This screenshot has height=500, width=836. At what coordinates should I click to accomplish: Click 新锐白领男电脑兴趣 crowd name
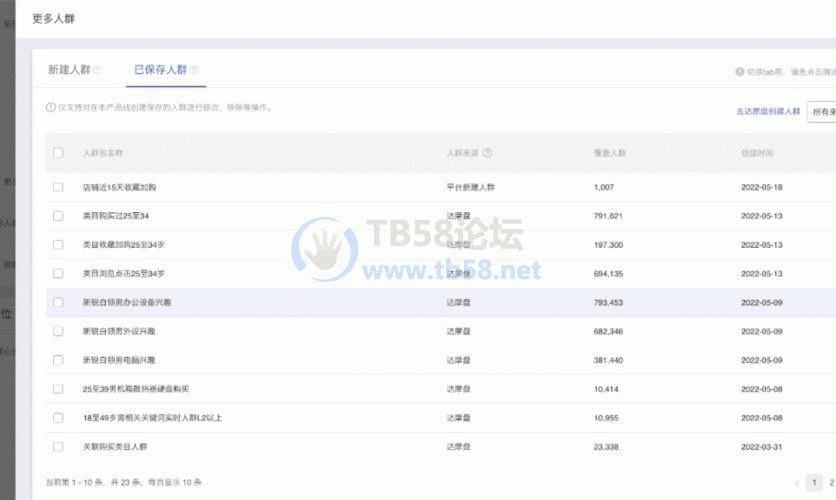tap(118, 360)
